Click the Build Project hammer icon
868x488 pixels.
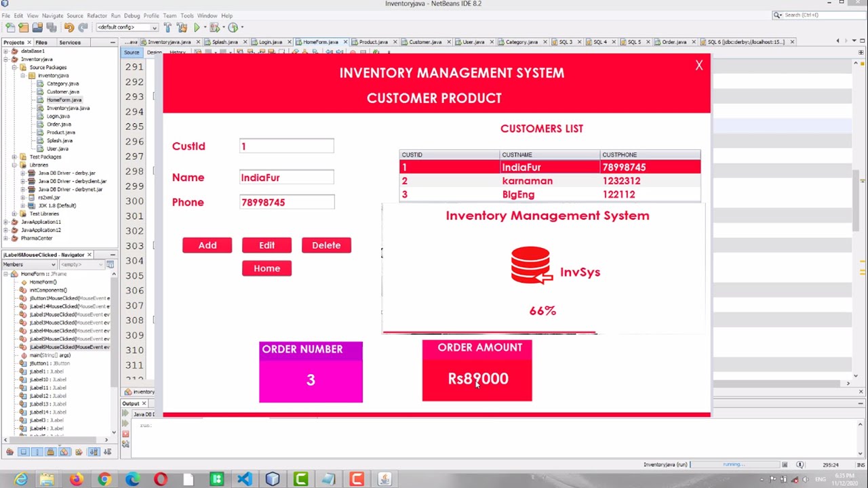[167, 27]
